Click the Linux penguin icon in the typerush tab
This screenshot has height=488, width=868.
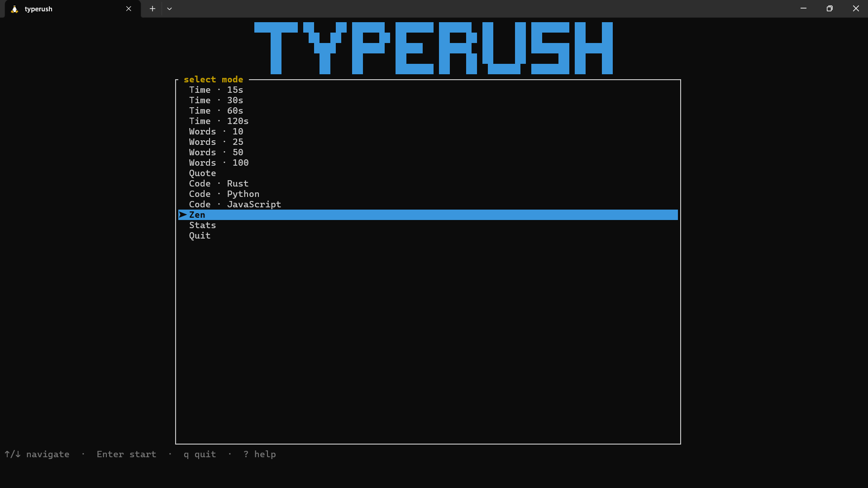click(14, 9)
